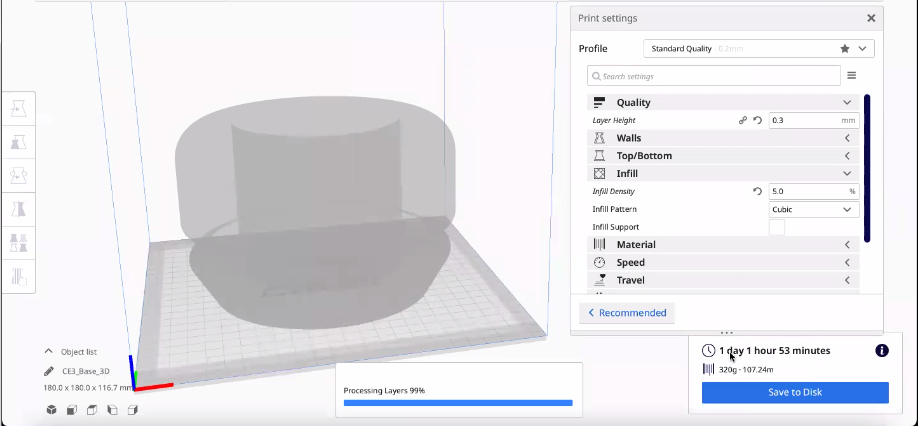Click the 'Print settings' panel title
The height and width of the screenshot is (426, 918).
[608, 18]
